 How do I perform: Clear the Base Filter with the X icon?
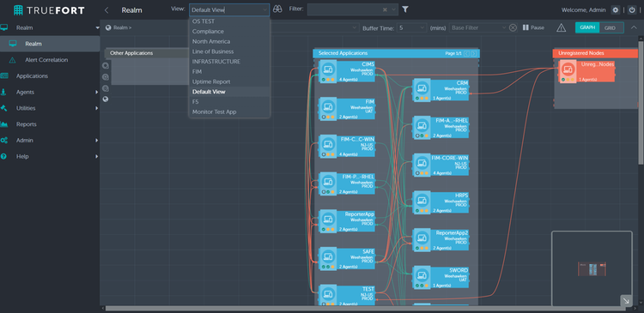tap(513, 27)
